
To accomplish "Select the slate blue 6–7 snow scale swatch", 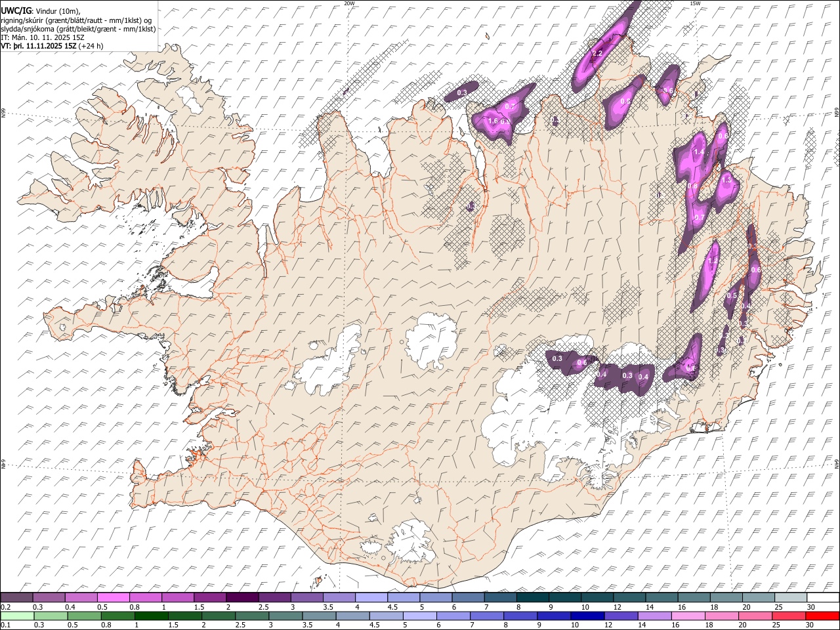I will 467,597.
